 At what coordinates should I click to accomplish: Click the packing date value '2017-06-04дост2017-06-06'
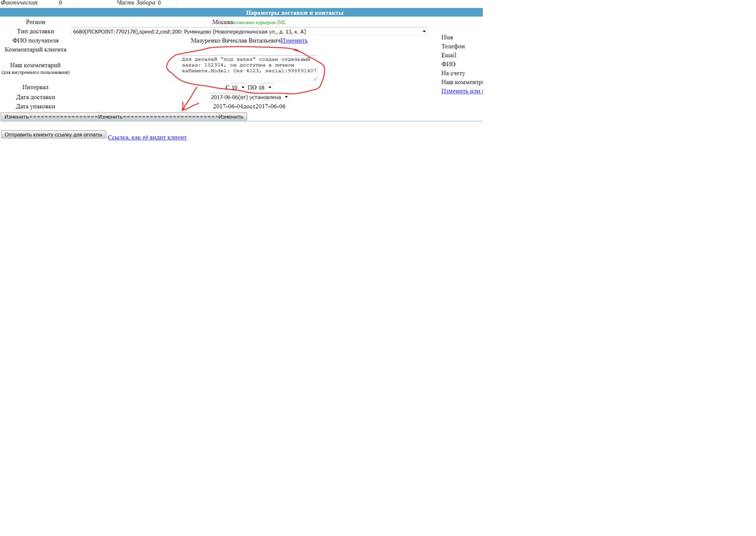[x=249, y=107]
